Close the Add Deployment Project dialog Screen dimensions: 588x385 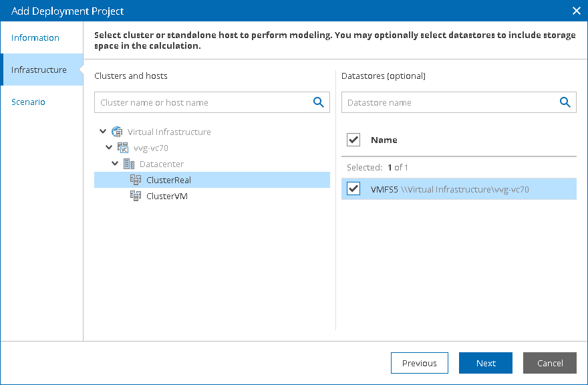[577, 11]
